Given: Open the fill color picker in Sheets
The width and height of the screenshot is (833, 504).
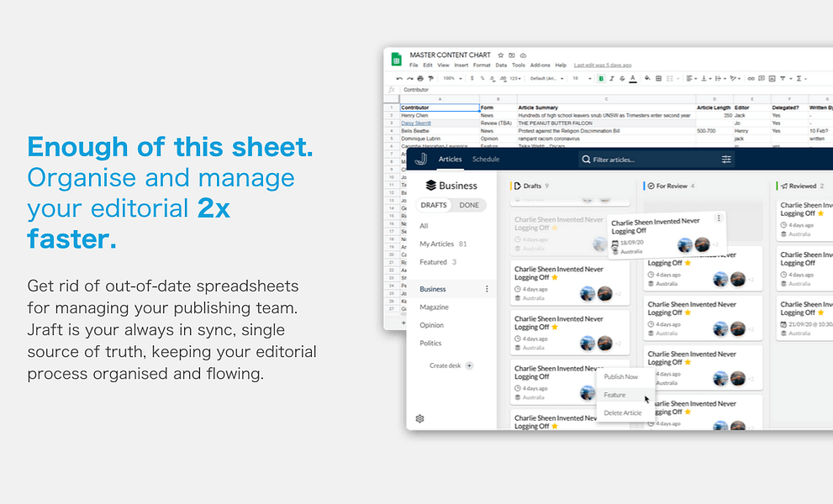Looking at the screenshot, I should (647, 79).
